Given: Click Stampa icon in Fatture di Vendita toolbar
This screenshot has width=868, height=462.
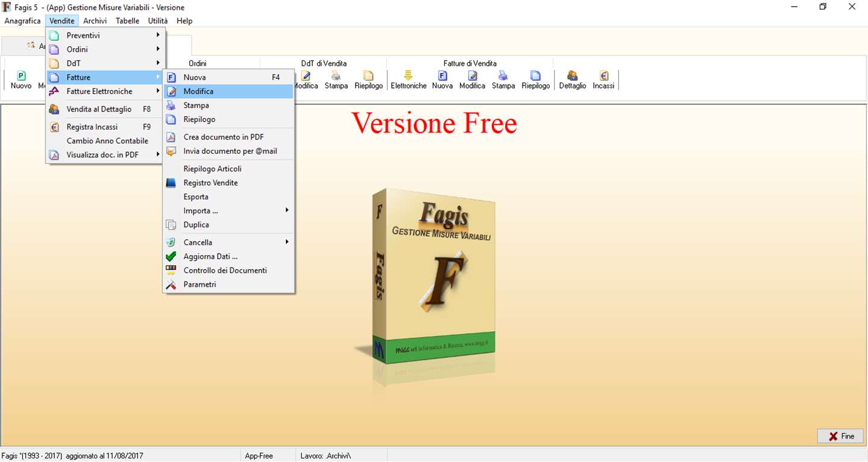Looking at the screenshot, I should (x=503, y=80).
